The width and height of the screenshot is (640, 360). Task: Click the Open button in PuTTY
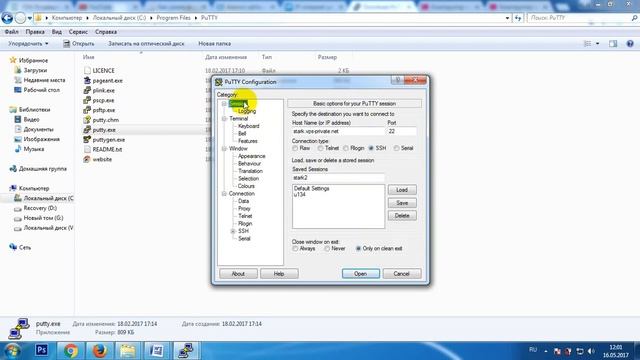[361, 273]
